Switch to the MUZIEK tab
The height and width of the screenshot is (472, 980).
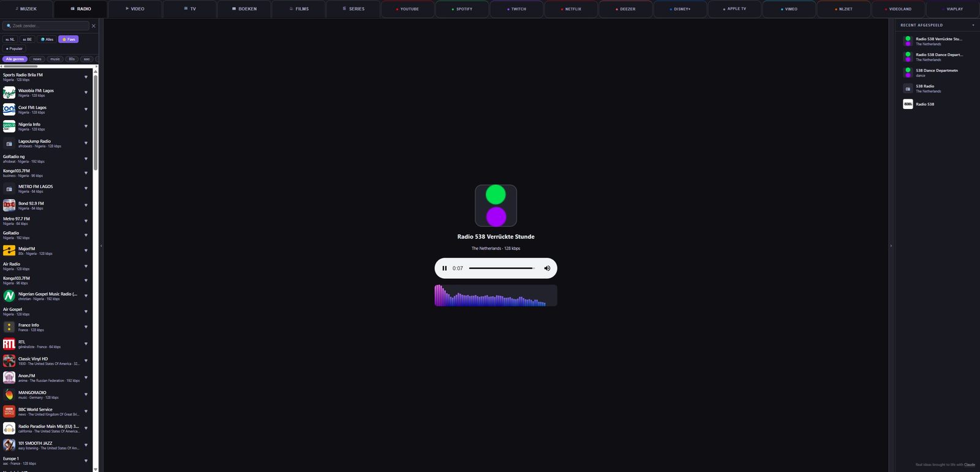click(26, 9)
